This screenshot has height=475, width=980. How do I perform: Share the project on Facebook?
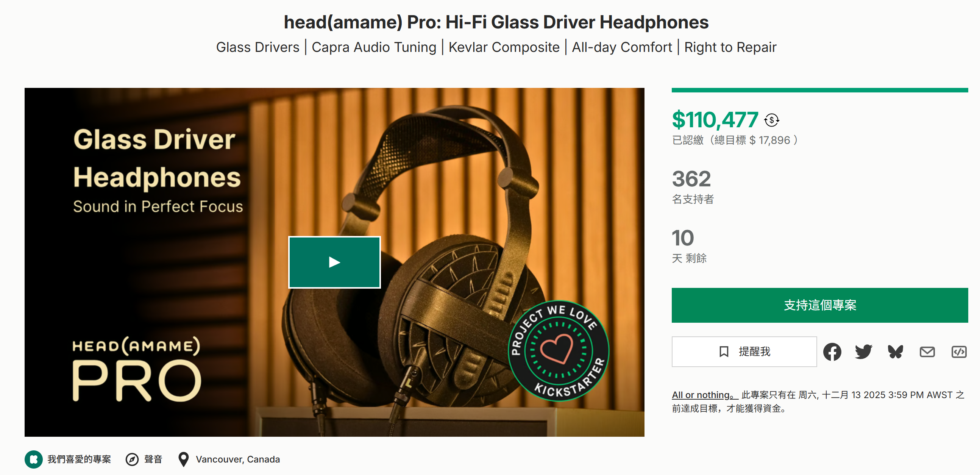coord(832,352)
